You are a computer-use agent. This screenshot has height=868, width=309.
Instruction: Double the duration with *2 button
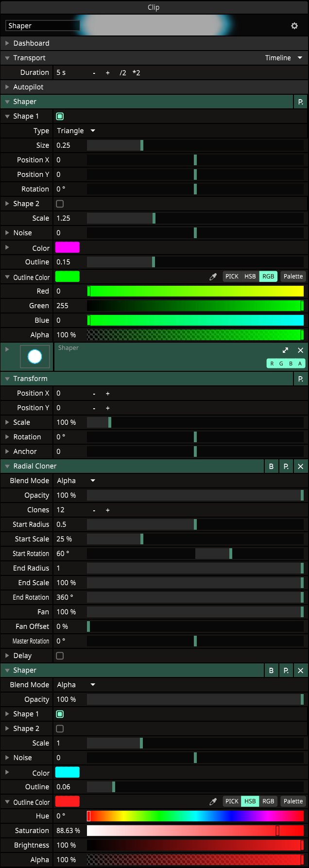[137, 72]
